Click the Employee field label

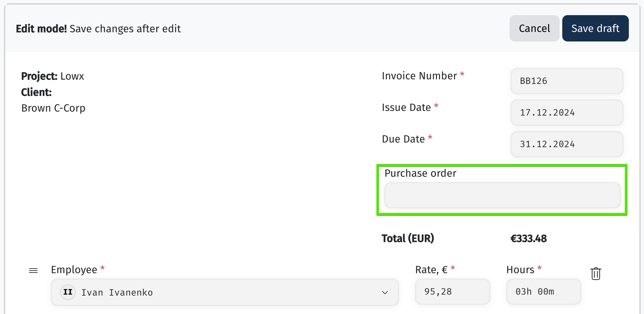[74, 270]
